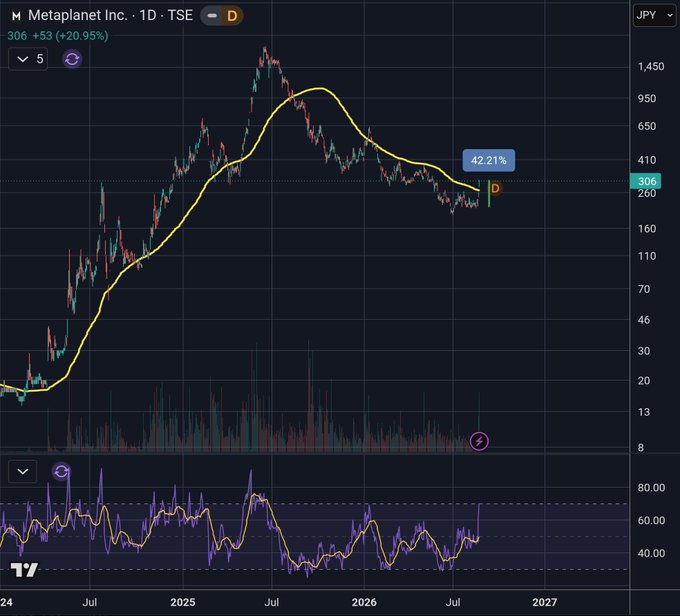
Task: Collapse the RSI pane legend chevron
Action: [23, 472]
